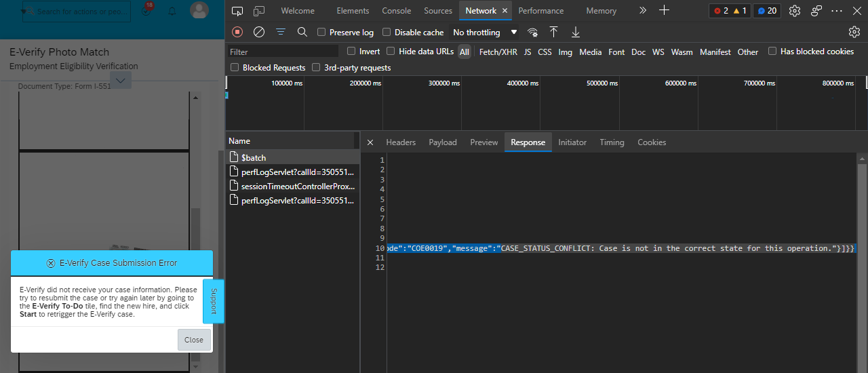Click the document viewer vertical scrollbar
This screenshot has width=868, height=373.
click(195, 231)
